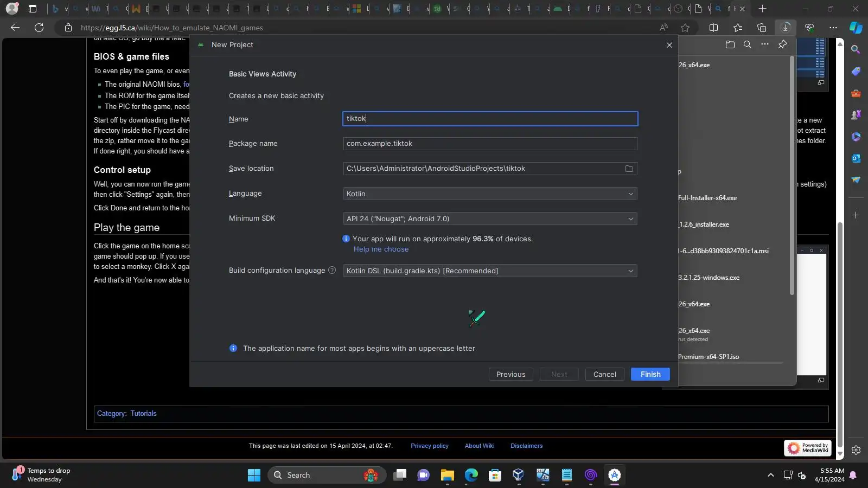Screen dimensions: 868x488
Task: Open more options in downloads panel
Action: tap(765, 44)
